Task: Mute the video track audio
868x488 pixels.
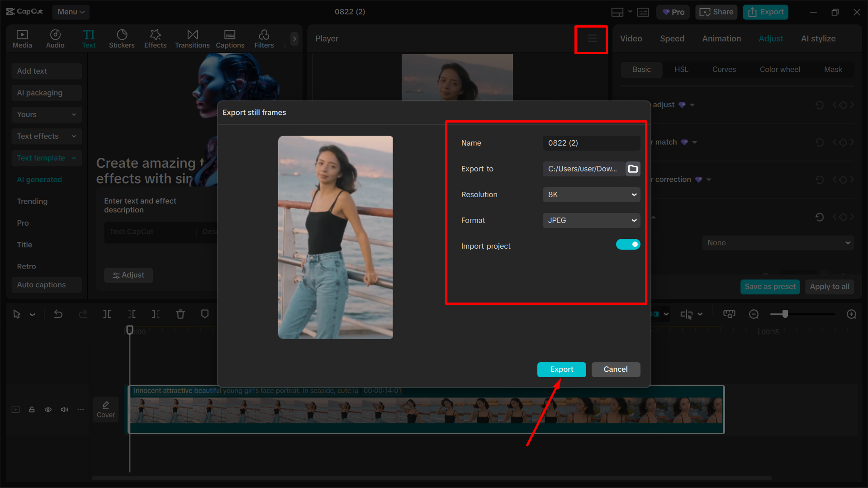Action: click(64, 410)
